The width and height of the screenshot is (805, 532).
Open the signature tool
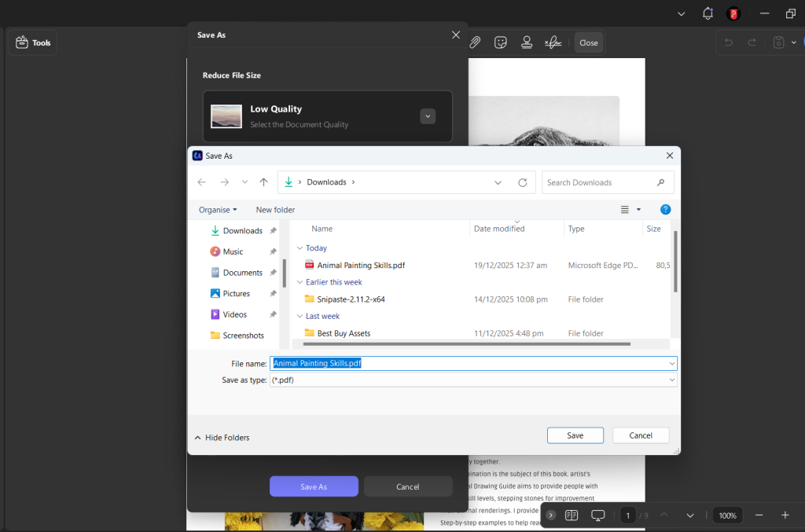click(553, 42)
